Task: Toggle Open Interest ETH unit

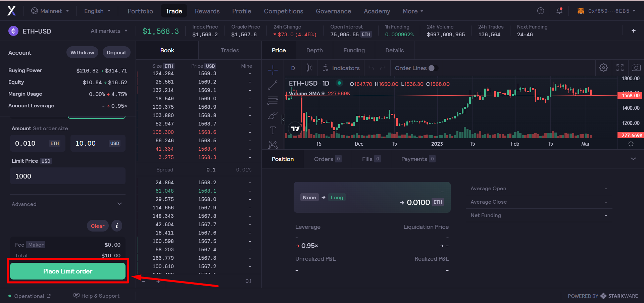Action: 366,34
